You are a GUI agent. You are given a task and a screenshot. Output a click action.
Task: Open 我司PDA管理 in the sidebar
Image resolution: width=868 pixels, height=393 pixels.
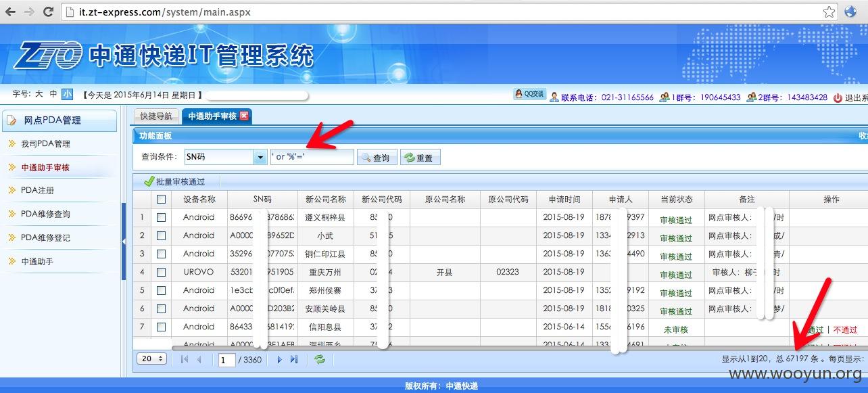[45, 143]
